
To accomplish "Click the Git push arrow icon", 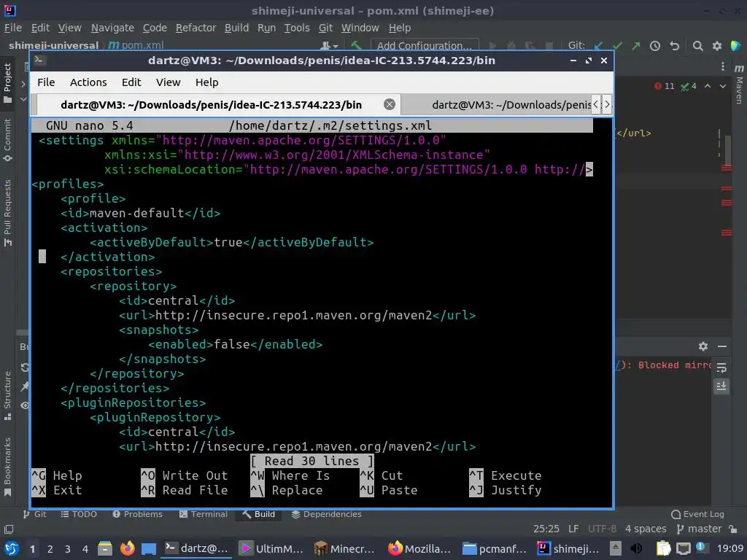I will (x=636, y=46).
